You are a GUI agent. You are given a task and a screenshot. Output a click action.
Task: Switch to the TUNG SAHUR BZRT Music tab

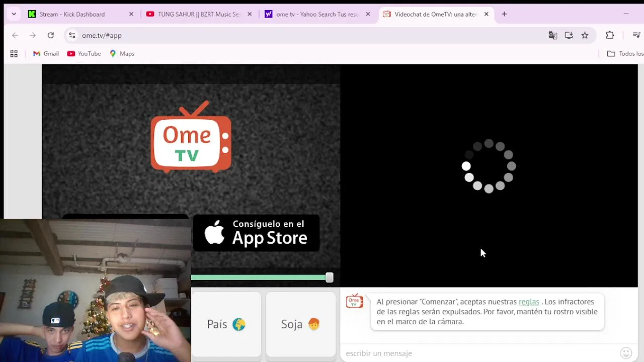click(x=198, y=14)
